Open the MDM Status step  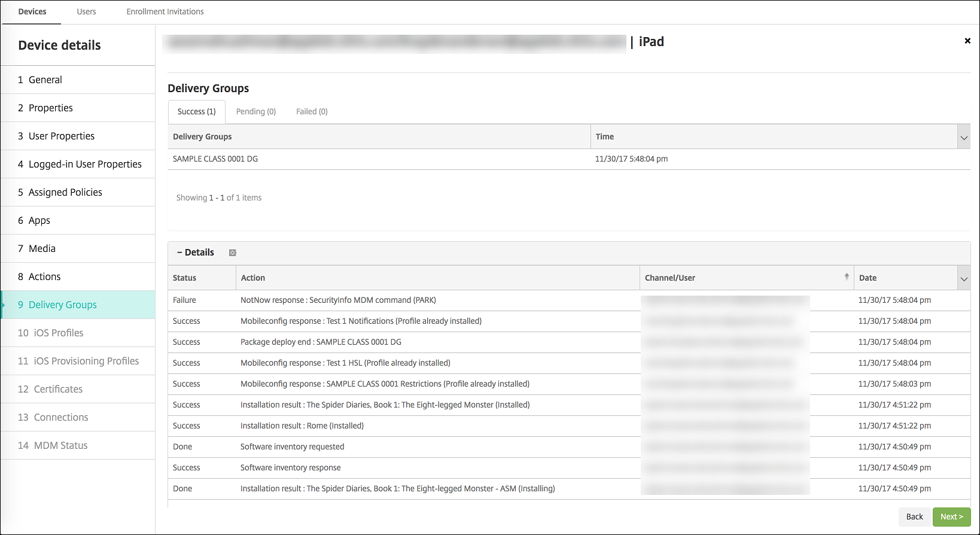[x=60, y=445]
